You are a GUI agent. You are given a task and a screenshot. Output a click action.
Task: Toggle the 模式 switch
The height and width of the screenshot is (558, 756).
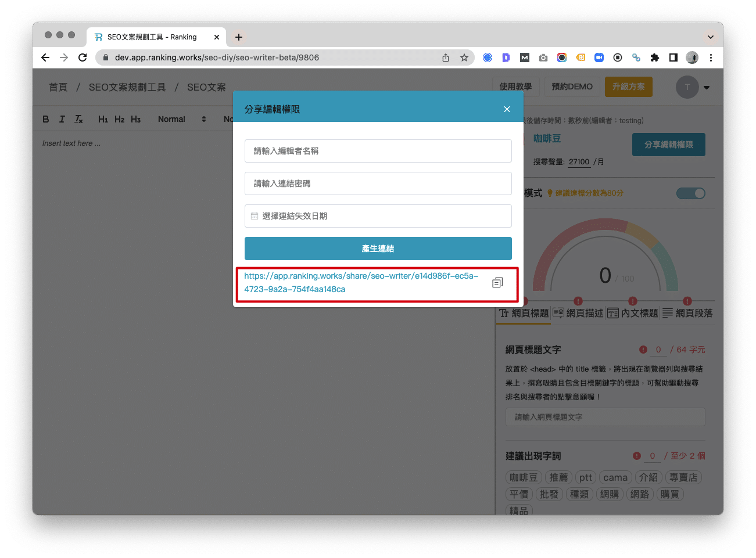(690, 193)
